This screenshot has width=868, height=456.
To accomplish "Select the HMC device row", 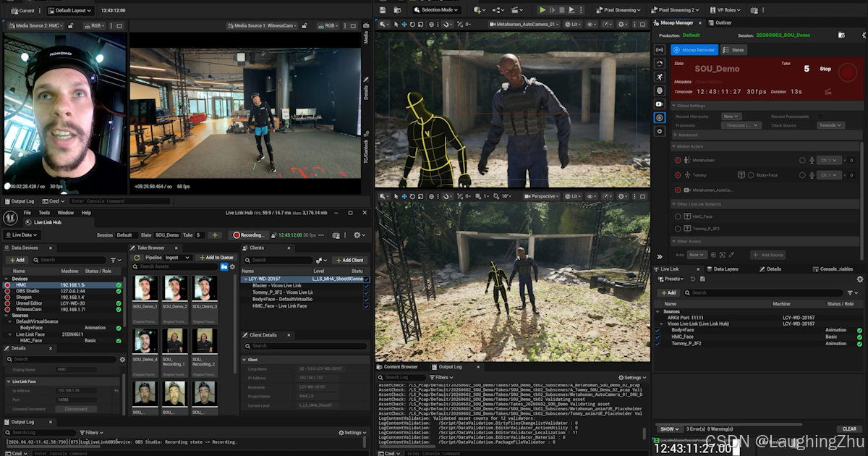I will tap(62, 285).
